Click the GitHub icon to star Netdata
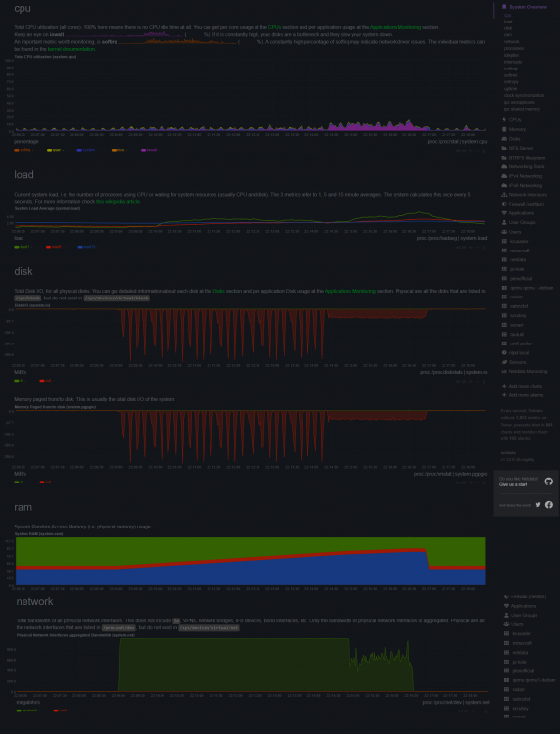This screenshot has height=734, width=560. 549,482
